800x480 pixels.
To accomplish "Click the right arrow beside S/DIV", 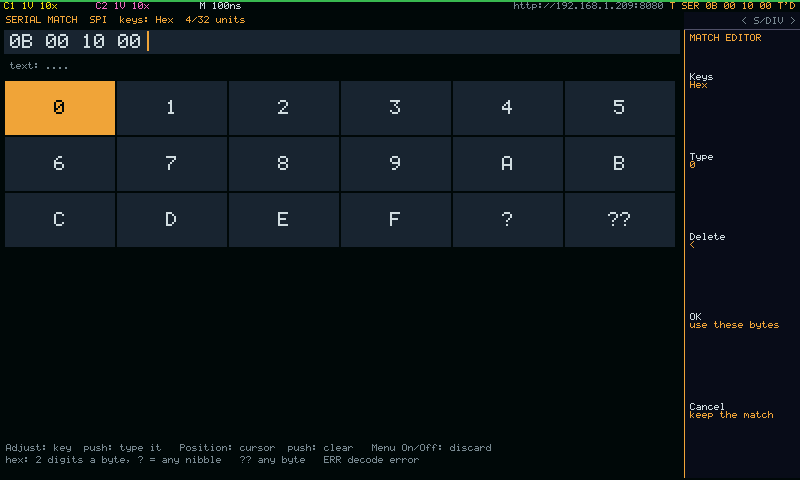I will click(x=792, y=20).
